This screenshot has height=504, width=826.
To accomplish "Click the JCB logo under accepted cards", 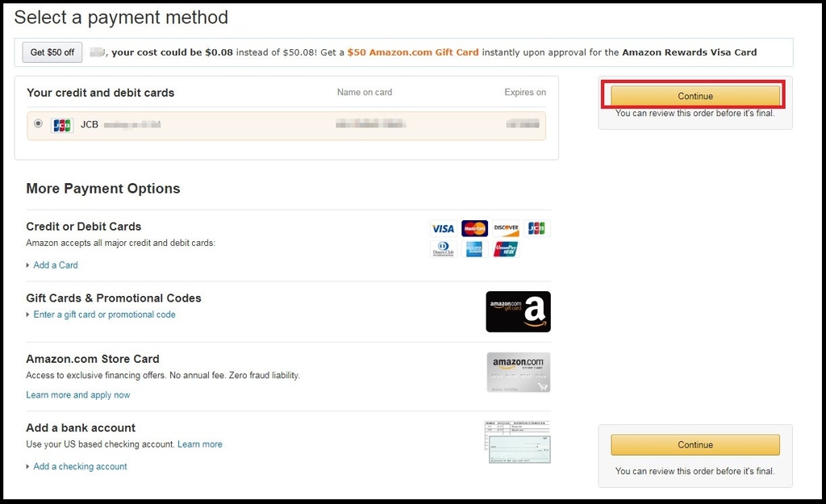I will (x=536, y=228).
